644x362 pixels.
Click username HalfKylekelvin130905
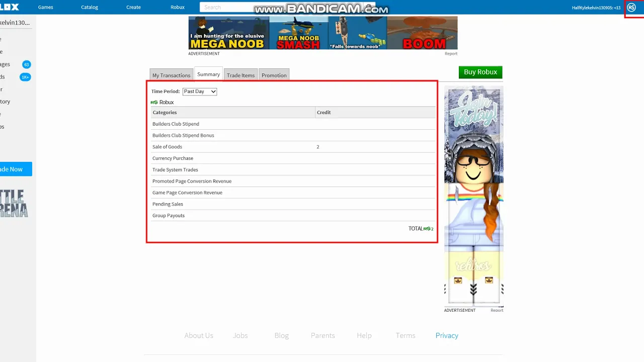point(596,8)
